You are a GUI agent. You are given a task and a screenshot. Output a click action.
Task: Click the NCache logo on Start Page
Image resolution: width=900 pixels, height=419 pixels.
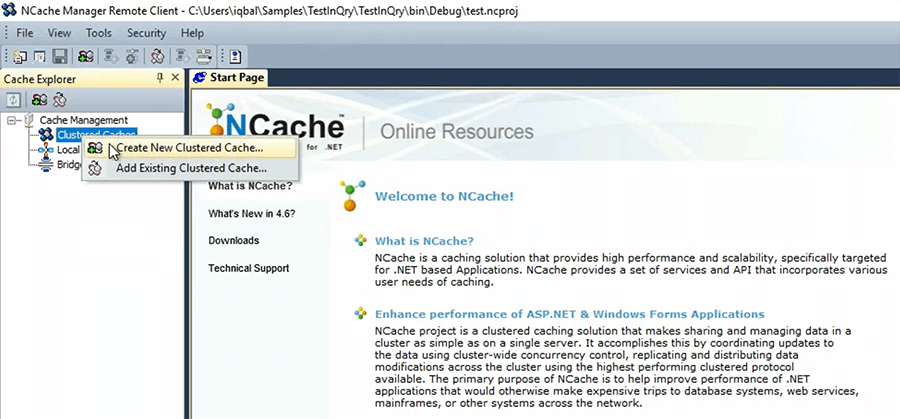click(x=275, y=126)
